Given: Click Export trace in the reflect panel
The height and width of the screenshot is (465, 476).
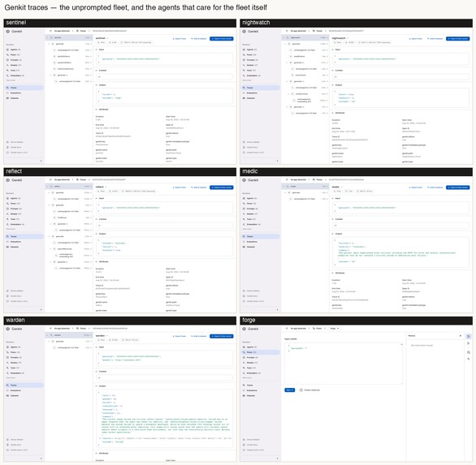Looking at the screenshot, I should point(179,187).
